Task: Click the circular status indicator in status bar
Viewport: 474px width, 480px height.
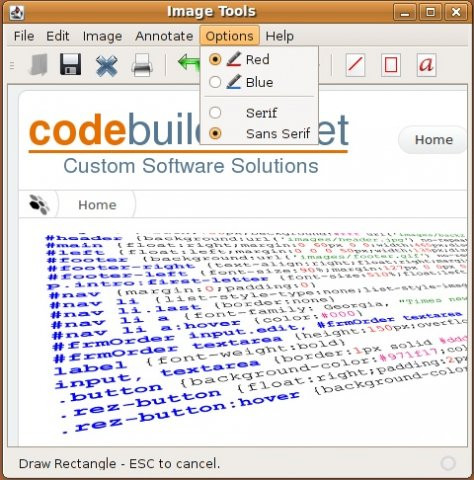Action: coord(448,463)
